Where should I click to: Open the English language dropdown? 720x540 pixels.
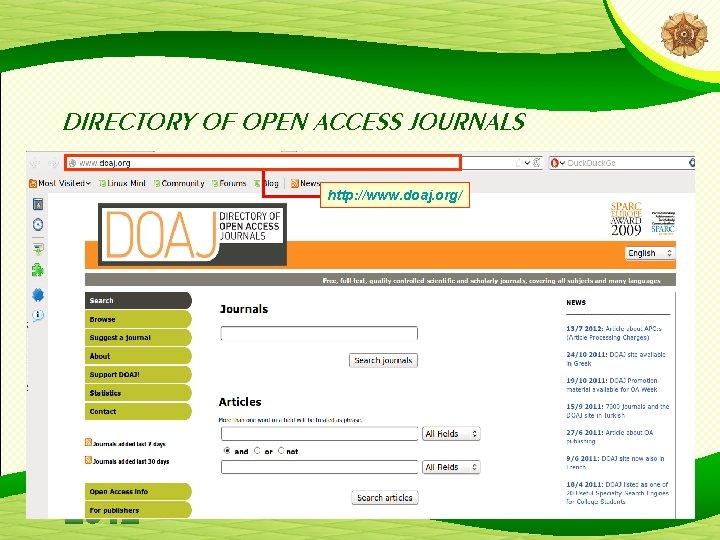coord(650,253)
